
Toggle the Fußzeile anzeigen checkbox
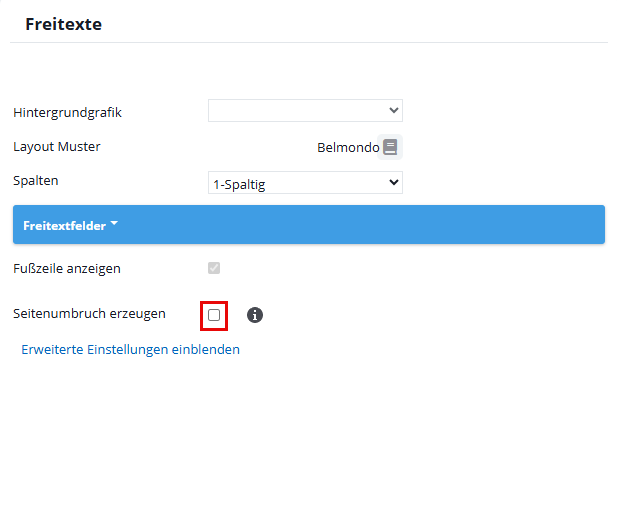click(x=214, y=268)
